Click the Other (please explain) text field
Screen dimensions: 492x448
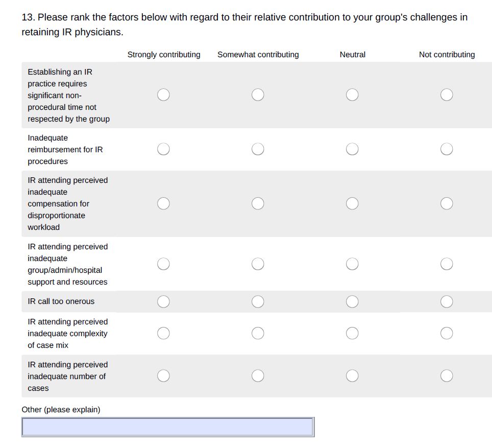coord(168,427)
